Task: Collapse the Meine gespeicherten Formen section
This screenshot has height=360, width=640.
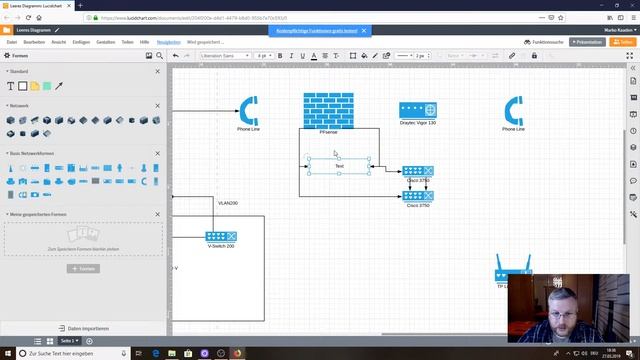Action: coord(7,214)
